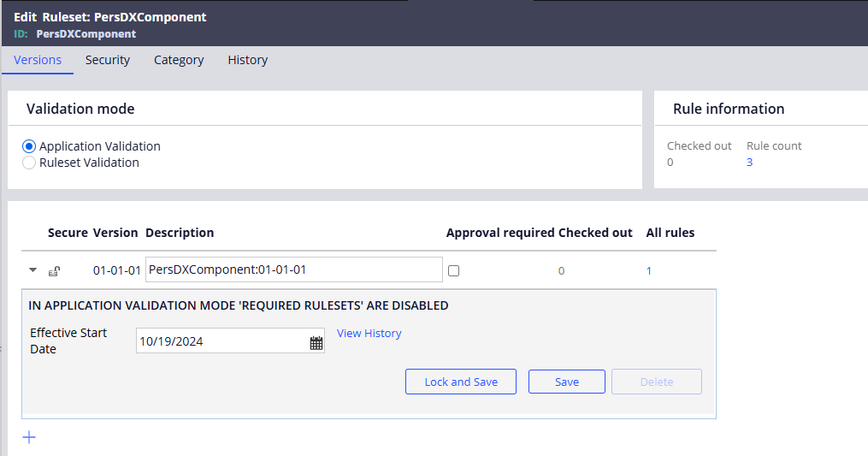Click the All rules count for version 01-01-01
Screen dimensions: 868x456
649,271
